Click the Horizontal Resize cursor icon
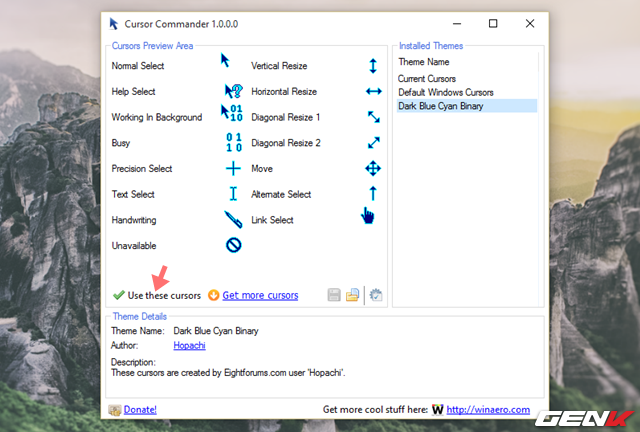 (373, 91)
